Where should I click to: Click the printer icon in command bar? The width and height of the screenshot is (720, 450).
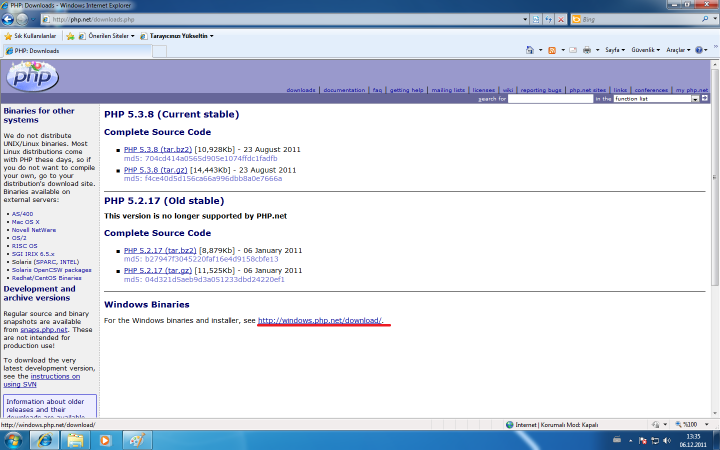tap(587, 50)
